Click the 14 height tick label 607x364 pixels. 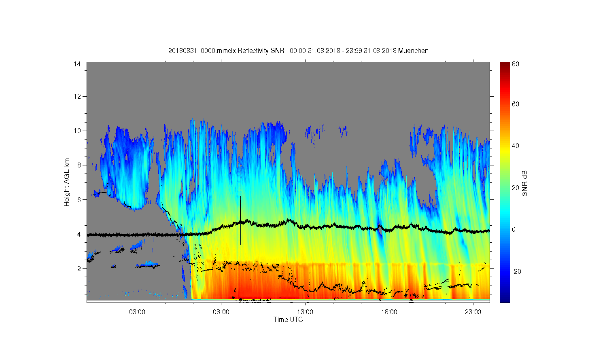click(x=77, y=64)
